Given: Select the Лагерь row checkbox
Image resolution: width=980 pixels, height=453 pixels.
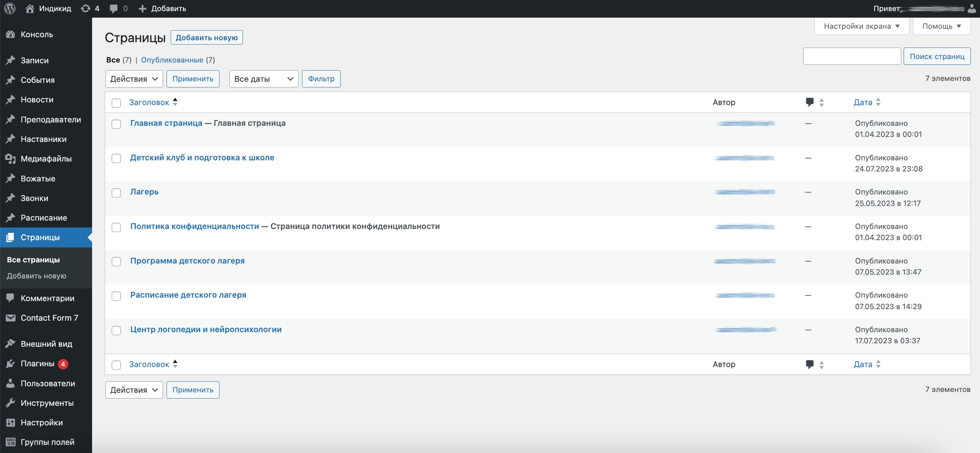Looking at the screenshot, I should (116, 193).
